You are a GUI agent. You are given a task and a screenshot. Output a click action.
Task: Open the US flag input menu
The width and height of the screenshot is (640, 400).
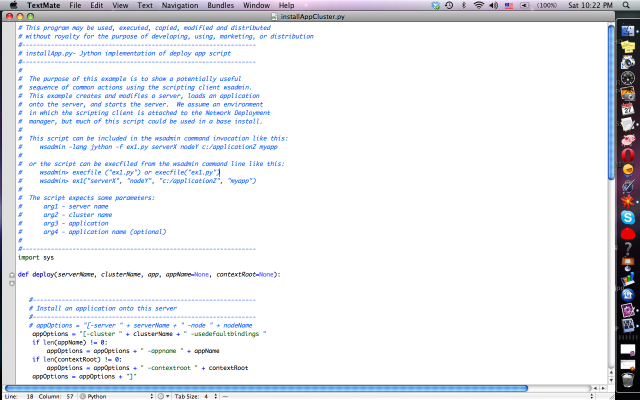coord(509,5)
